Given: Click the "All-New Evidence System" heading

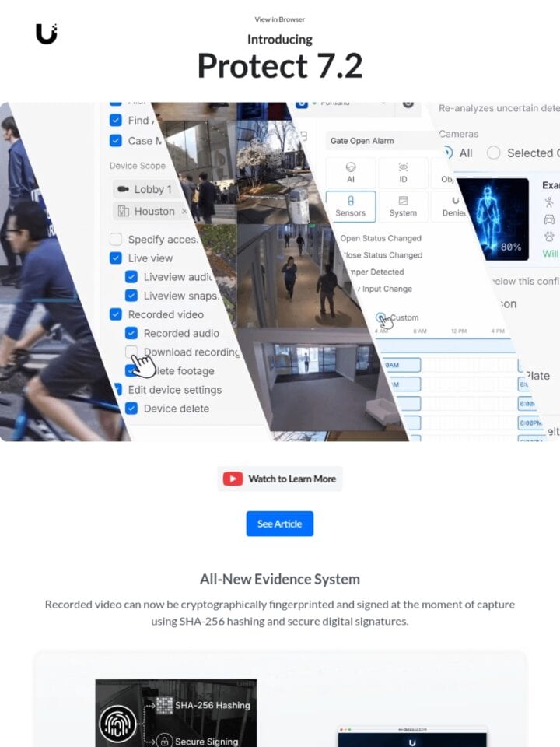Looking at the screenshot, I should point(279,579).
